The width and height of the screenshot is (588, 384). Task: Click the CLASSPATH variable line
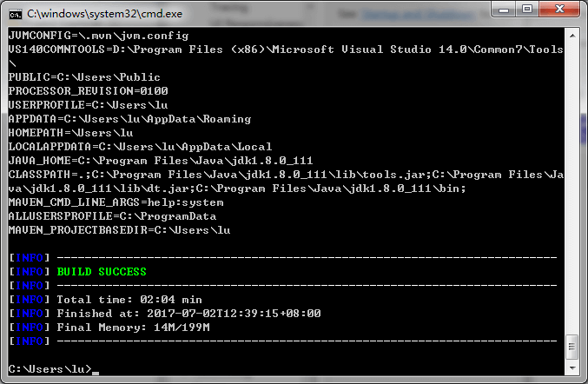coord(261,175)
